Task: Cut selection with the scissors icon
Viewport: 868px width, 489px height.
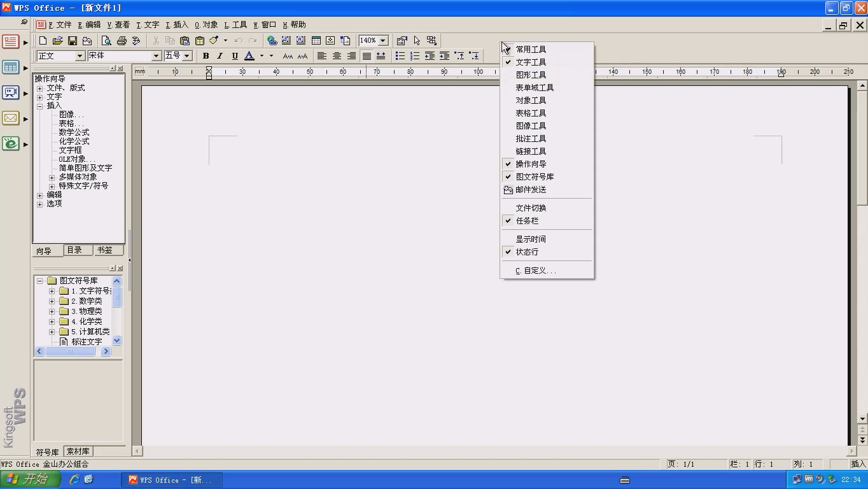Action: pyautogui.click(x=156, y=41)
